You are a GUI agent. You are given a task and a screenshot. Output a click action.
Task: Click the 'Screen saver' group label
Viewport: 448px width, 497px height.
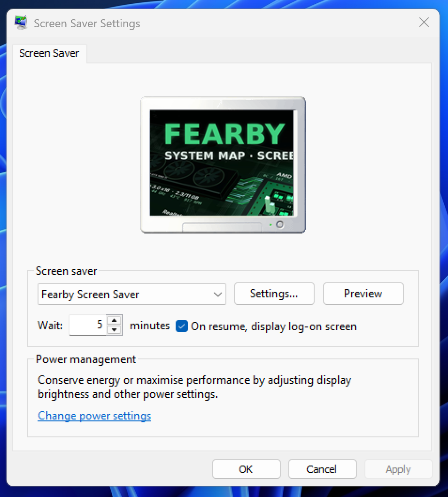pyautogui.click(x=66, y=271)
